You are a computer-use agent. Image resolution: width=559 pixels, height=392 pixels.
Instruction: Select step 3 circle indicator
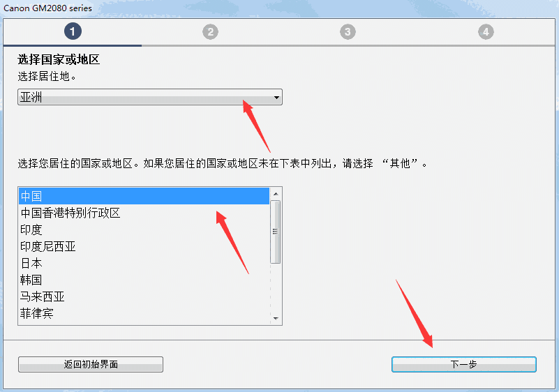[x=348, y=32]
